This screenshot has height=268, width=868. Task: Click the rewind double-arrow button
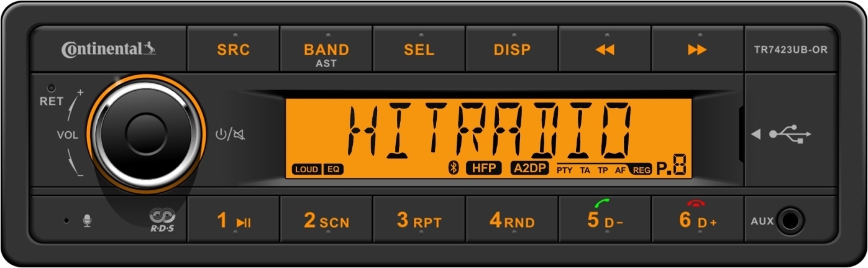click(x=605, y=49)
